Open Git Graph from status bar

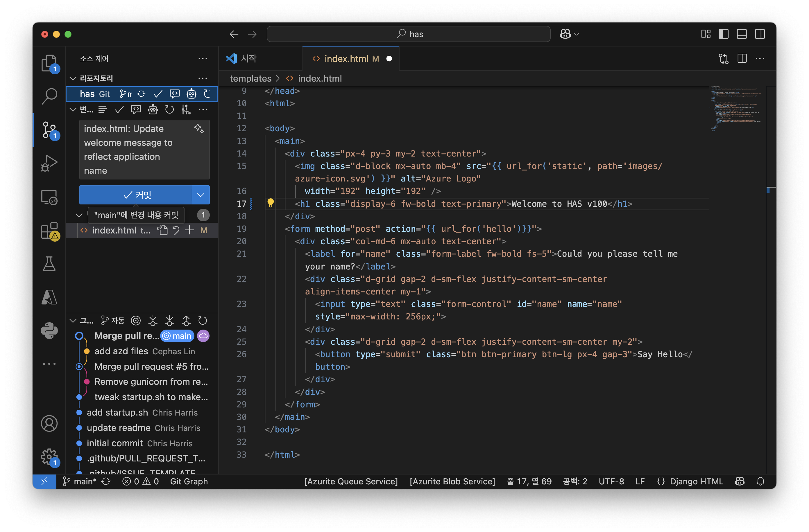coord(189,481)
